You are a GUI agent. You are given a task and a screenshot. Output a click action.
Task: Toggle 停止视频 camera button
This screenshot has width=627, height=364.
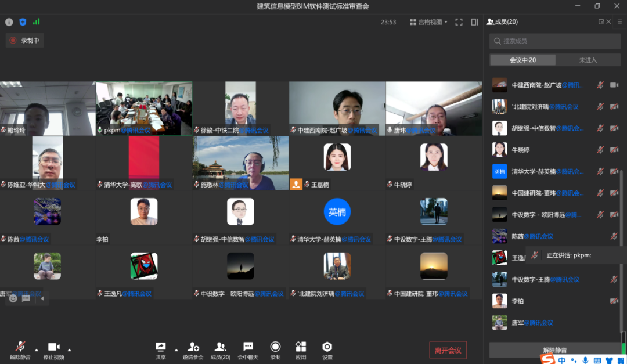click(x=54, y=350)
